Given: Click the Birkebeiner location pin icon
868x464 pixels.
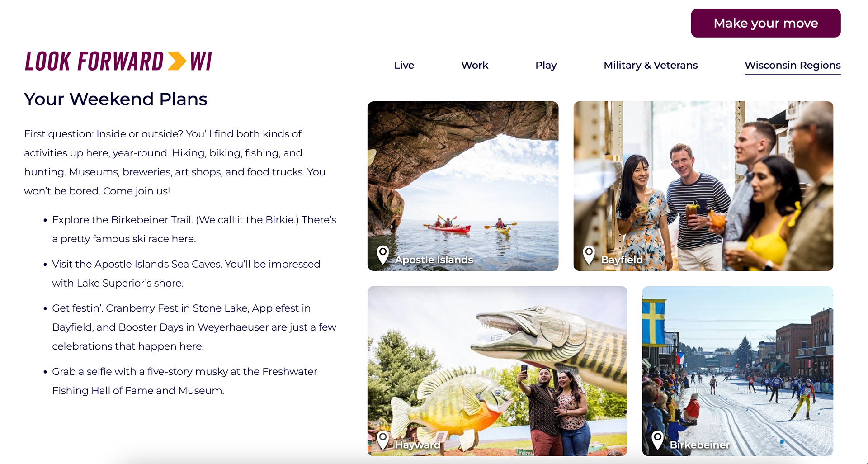Looking at the screenshot, I should [x=657, y=440].
